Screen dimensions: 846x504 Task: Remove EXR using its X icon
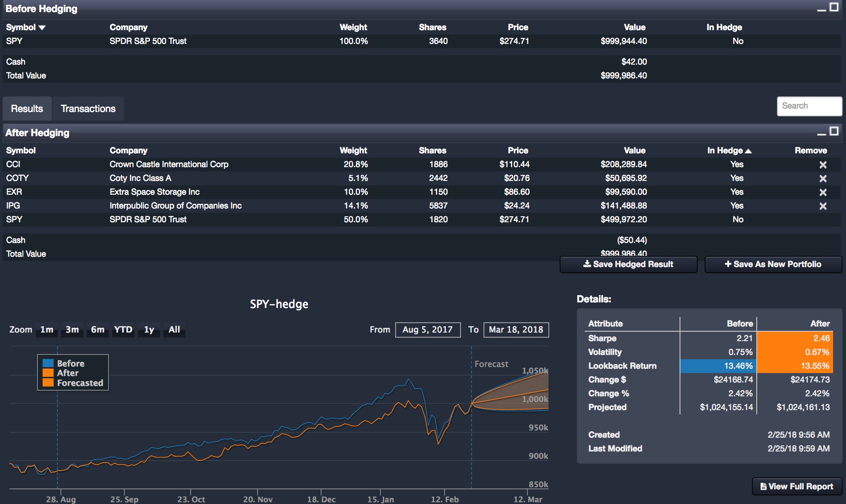[823, 192]
